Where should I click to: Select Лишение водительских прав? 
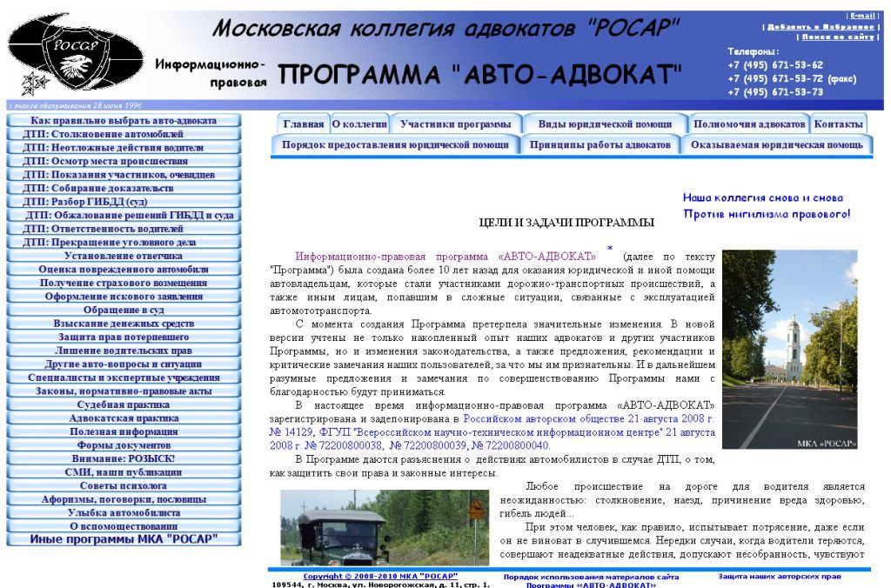click(x=124, y=351)
